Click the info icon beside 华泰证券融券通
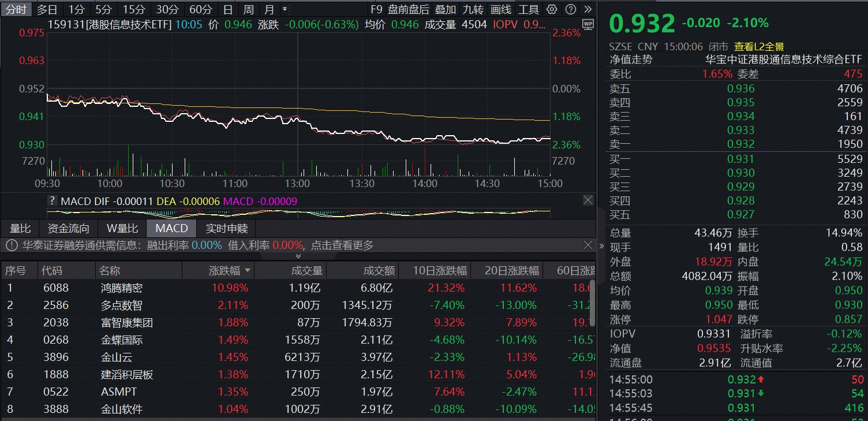Image resolution: width=868 pixels, height=421 pixels. pyautogui.click(x=10, y=245)
